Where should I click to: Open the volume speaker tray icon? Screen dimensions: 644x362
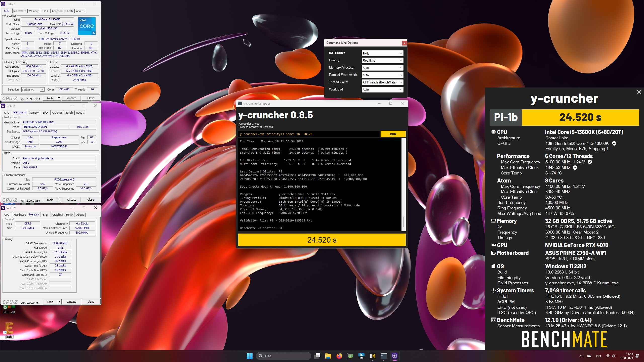pyautogui.click(x=613, y=356)
